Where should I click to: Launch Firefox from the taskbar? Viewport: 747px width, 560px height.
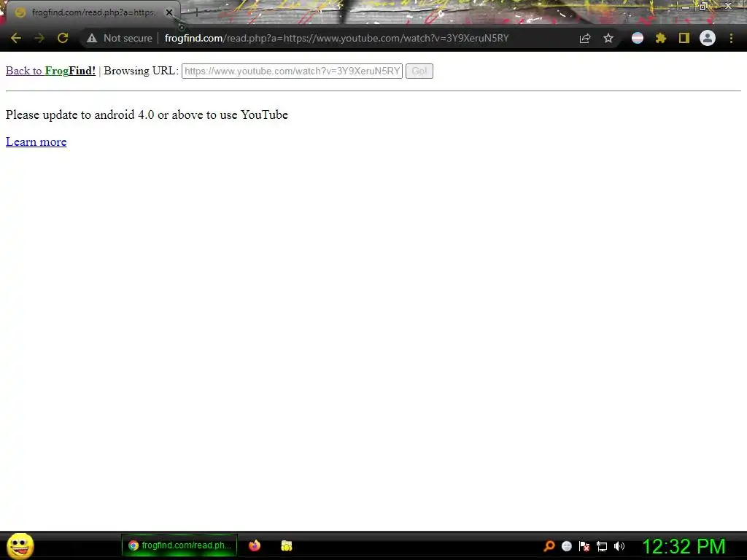pyautogui.click(x=255, y=545)
